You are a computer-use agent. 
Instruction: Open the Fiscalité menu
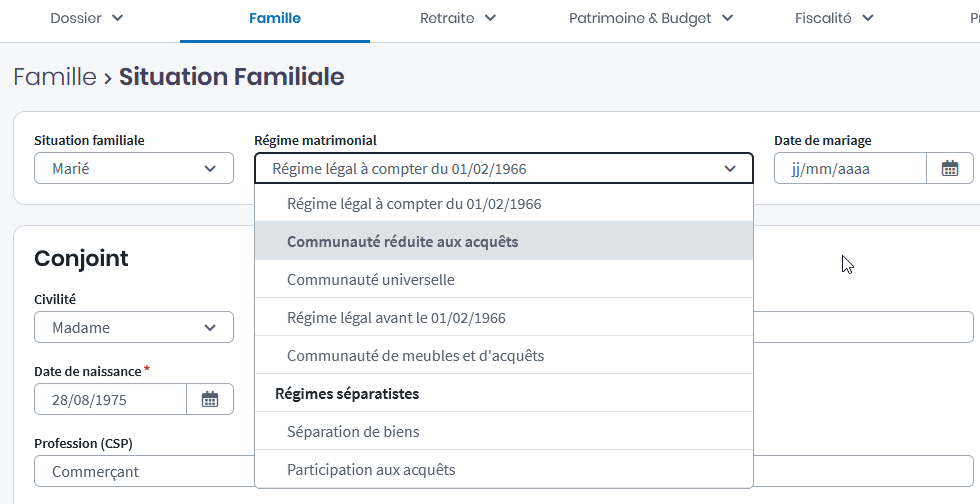(x=834, y=18)
